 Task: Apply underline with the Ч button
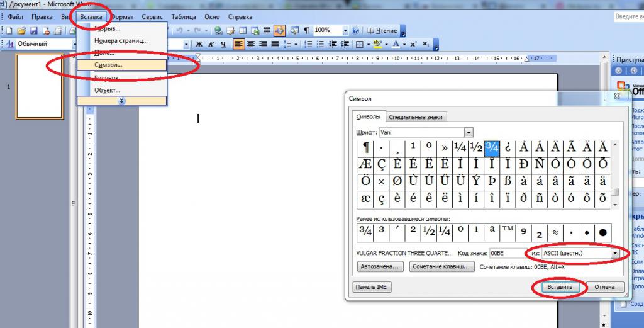pyautogui.click(x=223, y=44)
